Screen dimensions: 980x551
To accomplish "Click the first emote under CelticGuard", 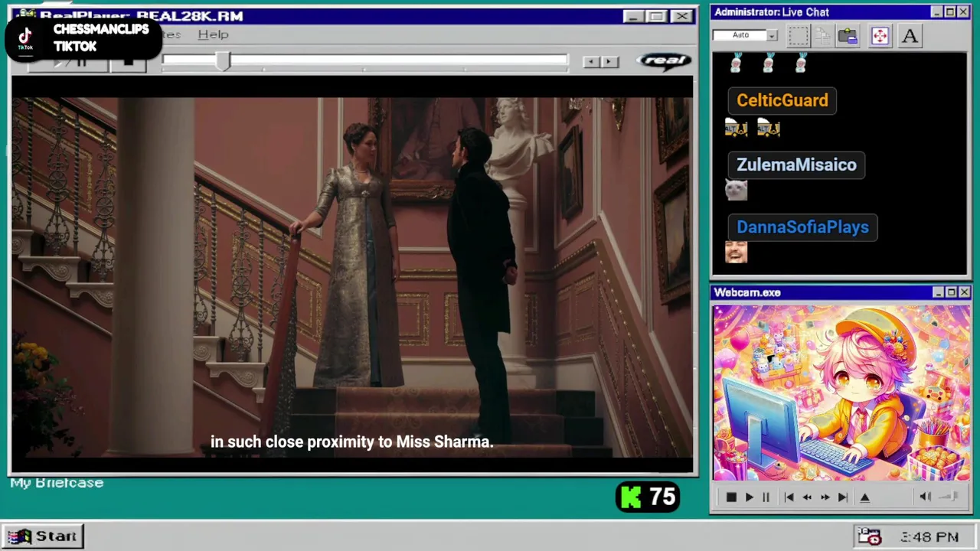I will pyautogui.click(x=736, y=128).
